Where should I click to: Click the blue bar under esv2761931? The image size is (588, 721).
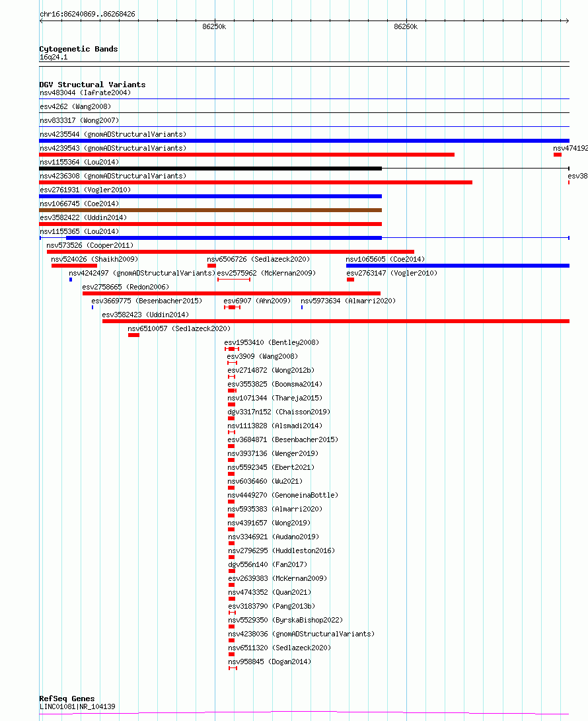211,196
